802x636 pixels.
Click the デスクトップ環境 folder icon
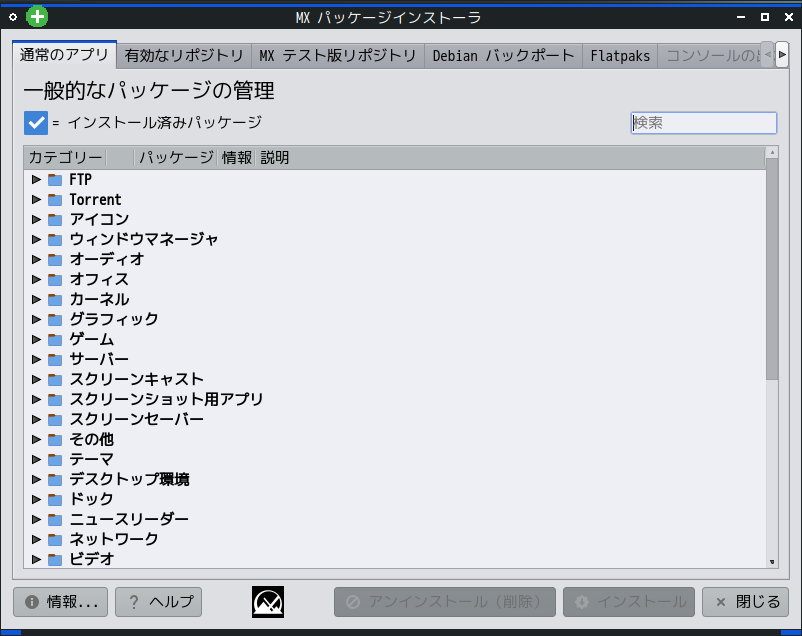tap(55, 479)
